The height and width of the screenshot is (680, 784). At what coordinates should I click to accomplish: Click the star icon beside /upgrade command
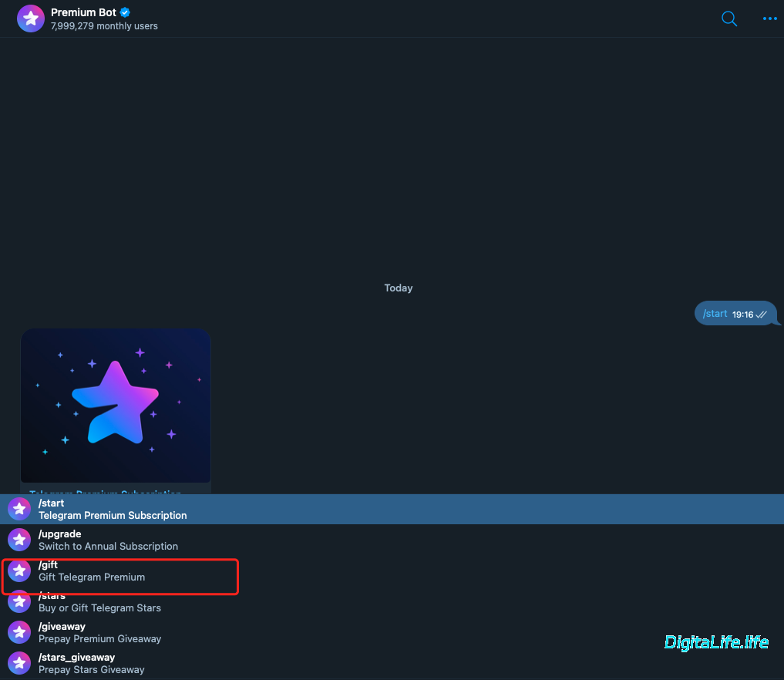tap(19, 540)
